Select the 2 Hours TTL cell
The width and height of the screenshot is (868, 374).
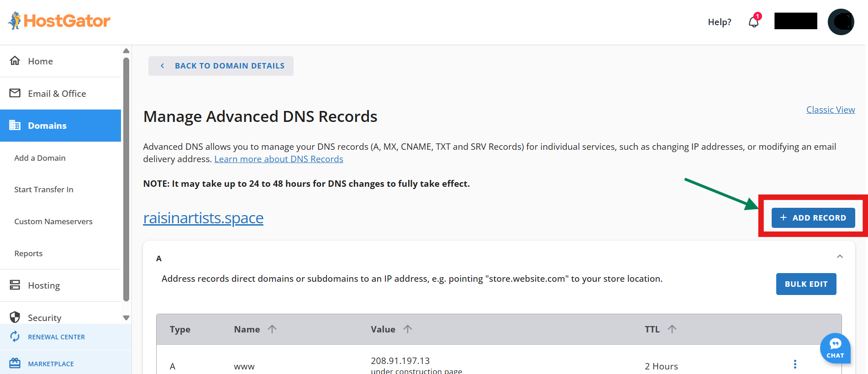pyautogui.click(x=661, y=366)
